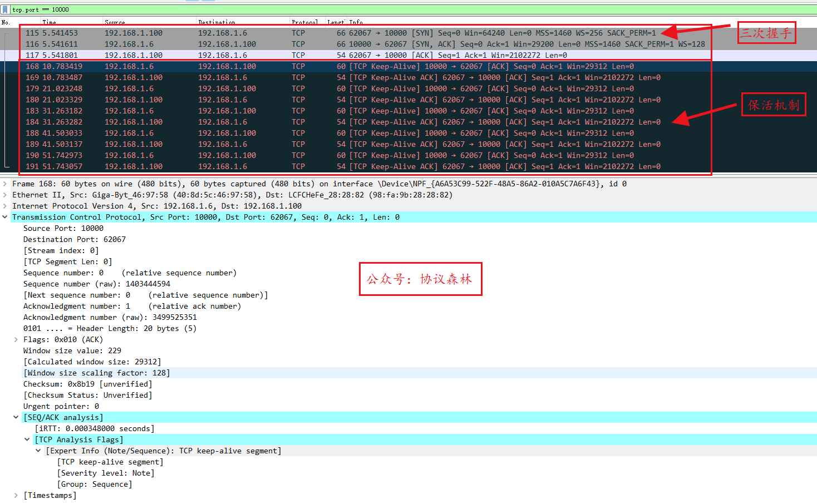The width and height of the screenshot is (817, 504).
Task: Select packet 180 at time 21.023329
Action: 408,100
